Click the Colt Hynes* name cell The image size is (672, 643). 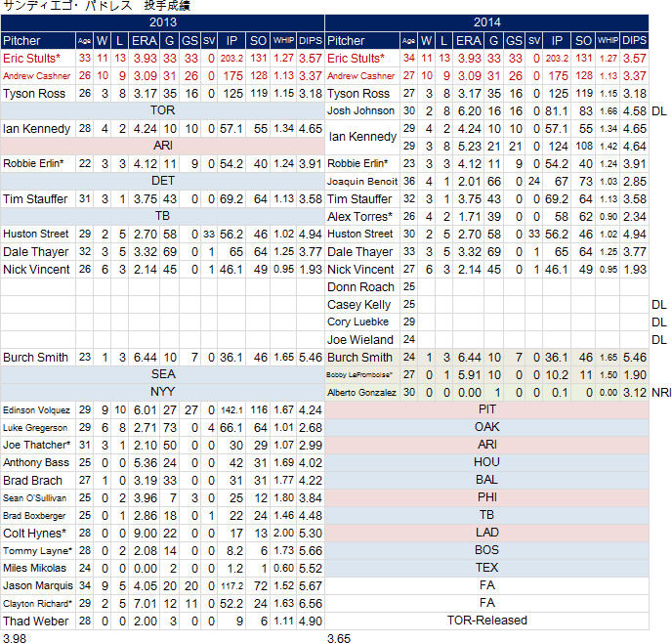pyautogui.click(x=38, y=534)
